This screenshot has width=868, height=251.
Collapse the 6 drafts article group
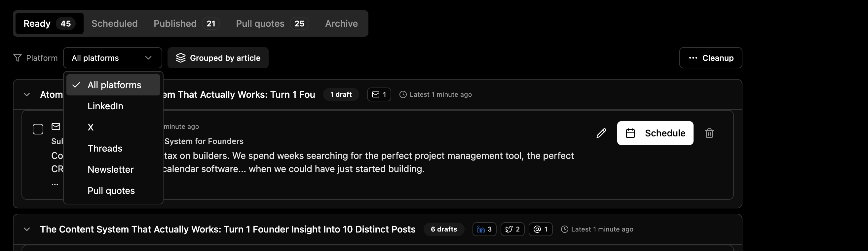coord(27,230)
